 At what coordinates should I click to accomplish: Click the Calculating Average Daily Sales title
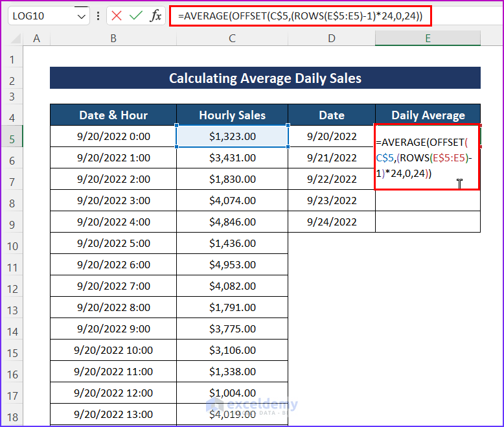[265, 78]
